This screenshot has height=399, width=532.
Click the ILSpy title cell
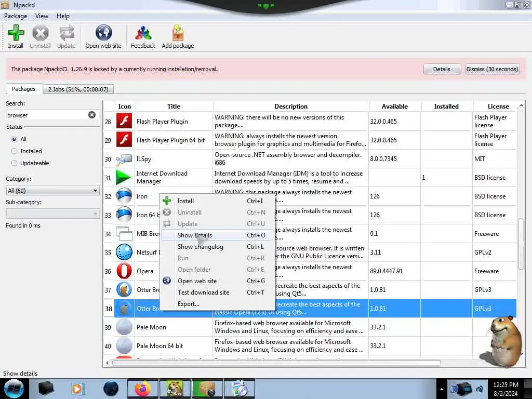(x=174, y=159)
